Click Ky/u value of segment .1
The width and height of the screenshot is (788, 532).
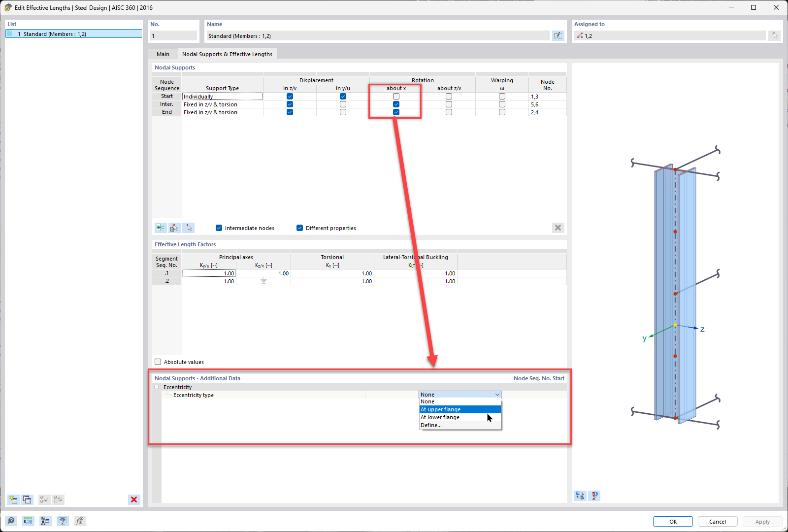coord(209,273)
